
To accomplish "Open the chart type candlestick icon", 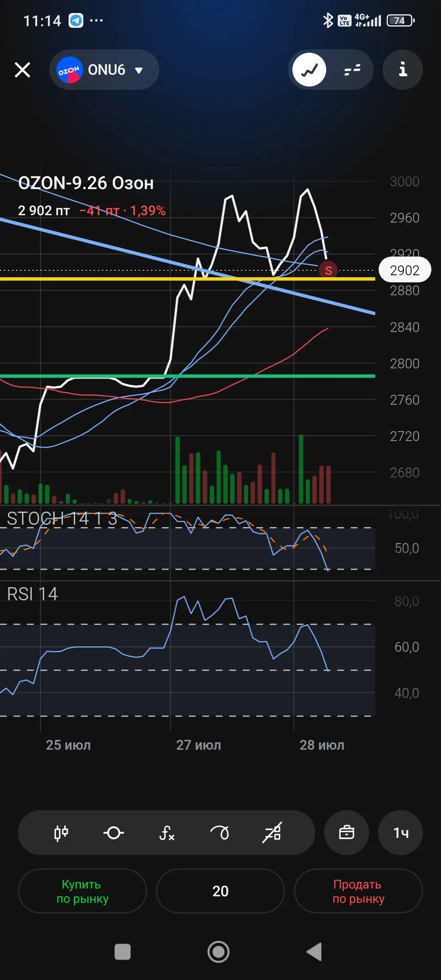I will pos(61,833).
